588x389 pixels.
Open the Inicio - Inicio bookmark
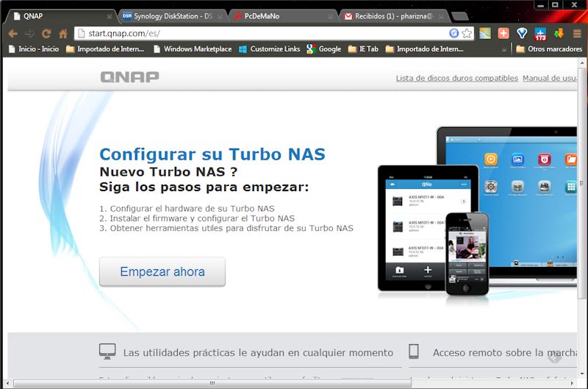34,49
